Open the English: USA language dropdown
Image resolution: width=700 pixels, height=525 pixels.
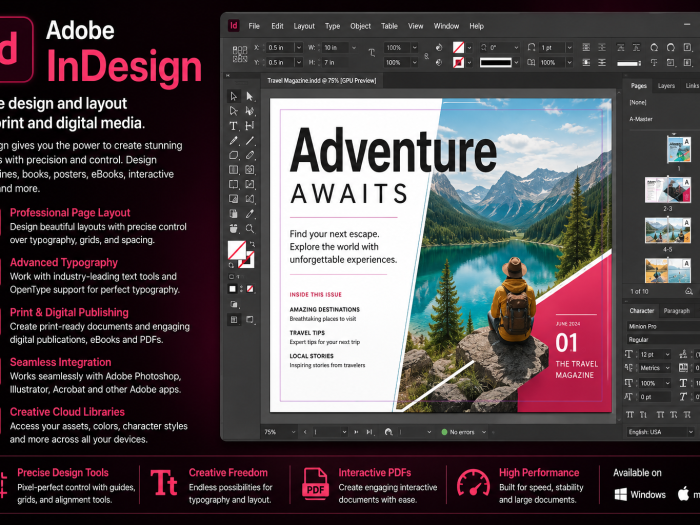click(690, 432)
